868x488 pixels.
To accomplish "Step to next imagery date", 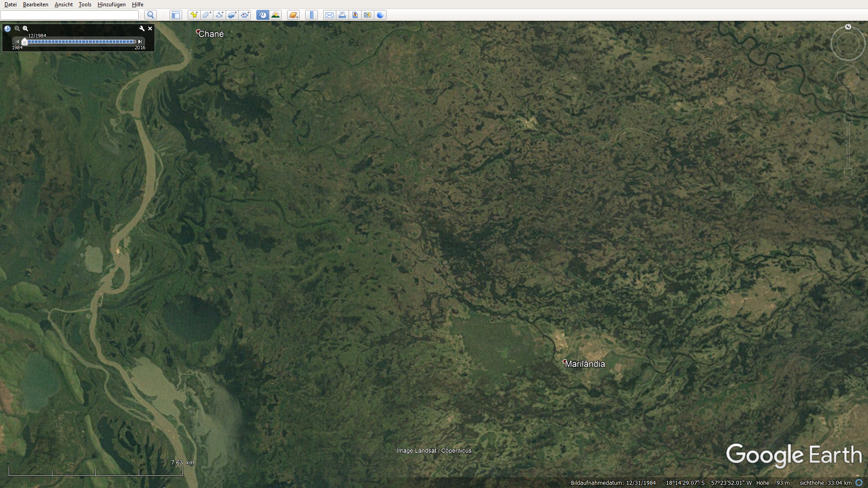I will click(x=140, y=42).
